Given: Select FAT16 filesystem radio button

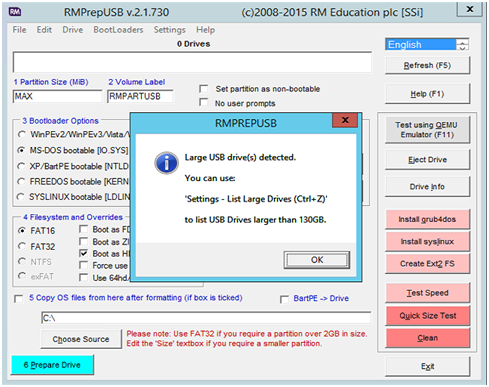Looking at the screenshot, I should [22, 230].
